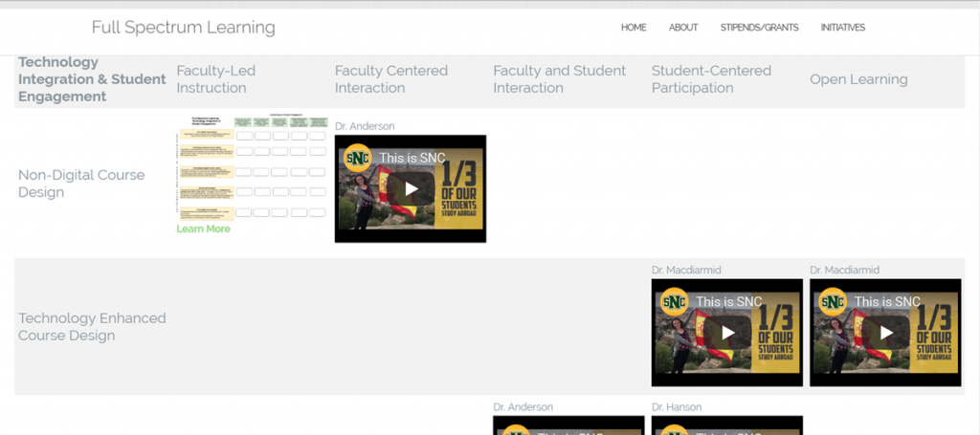This screenshot has width=980, height=435.
Task: Select Dr. Hanson's video at the bottom
Action: [727, 425]
